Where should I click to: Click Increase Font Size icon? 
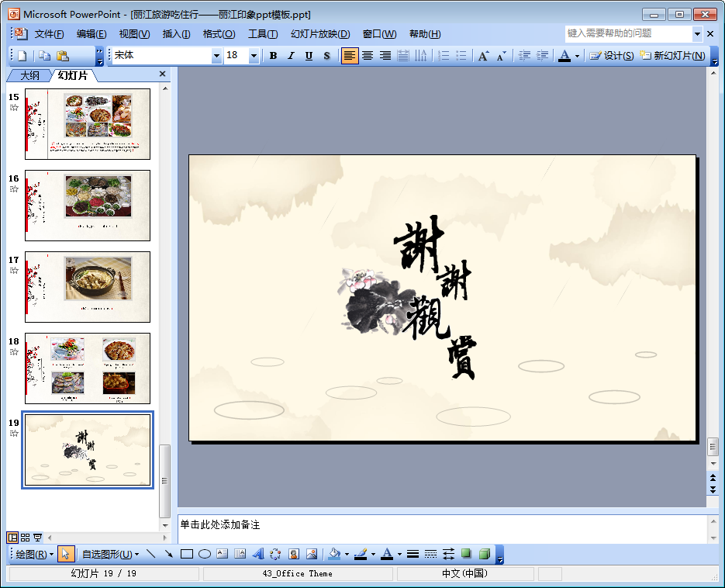(484, 56)
